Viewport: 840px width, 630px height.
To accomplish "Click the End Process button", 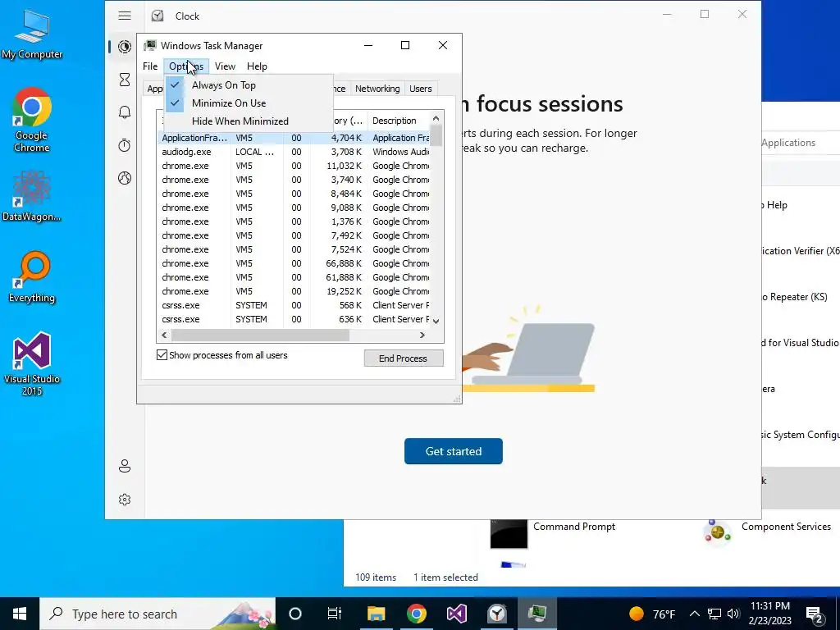I will pyautogui.click(x=404, y=358).
